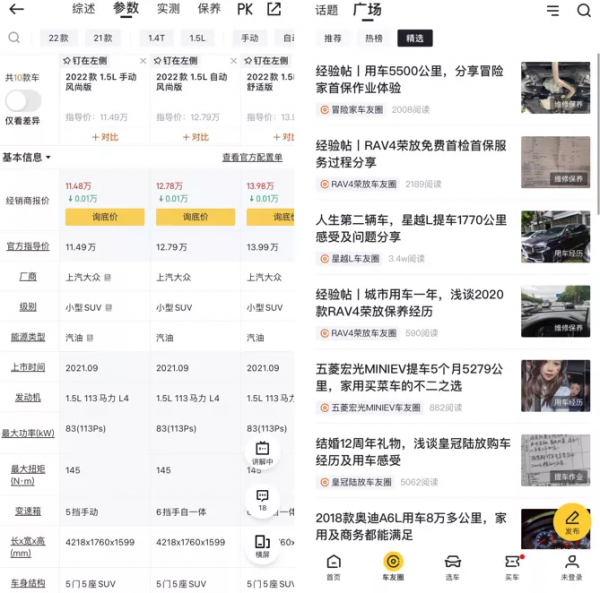Open 选车 in bottom navigation
The image size is (600, 593).
[452, 567]
